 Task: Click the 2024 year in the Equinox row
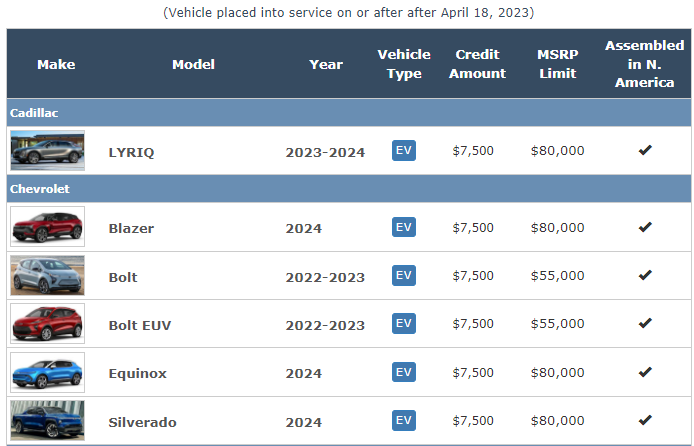pos(304,374)
